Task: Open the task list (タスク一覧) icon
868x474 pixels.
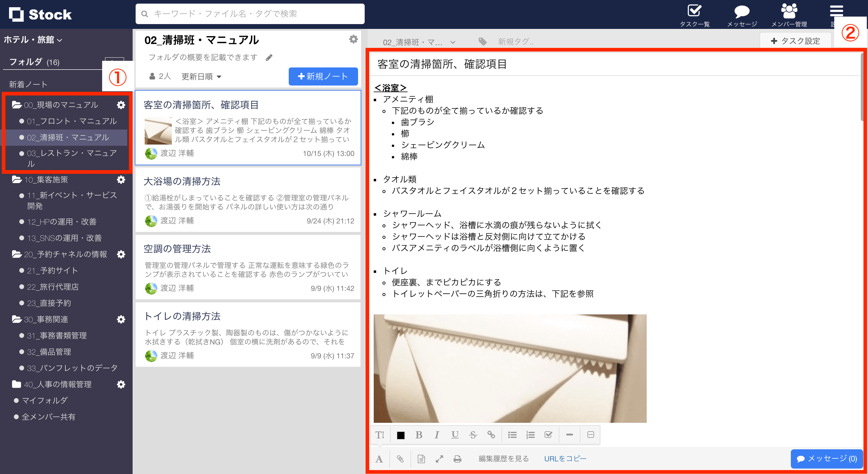Action: pyautogui.click(x=694, y=15)
